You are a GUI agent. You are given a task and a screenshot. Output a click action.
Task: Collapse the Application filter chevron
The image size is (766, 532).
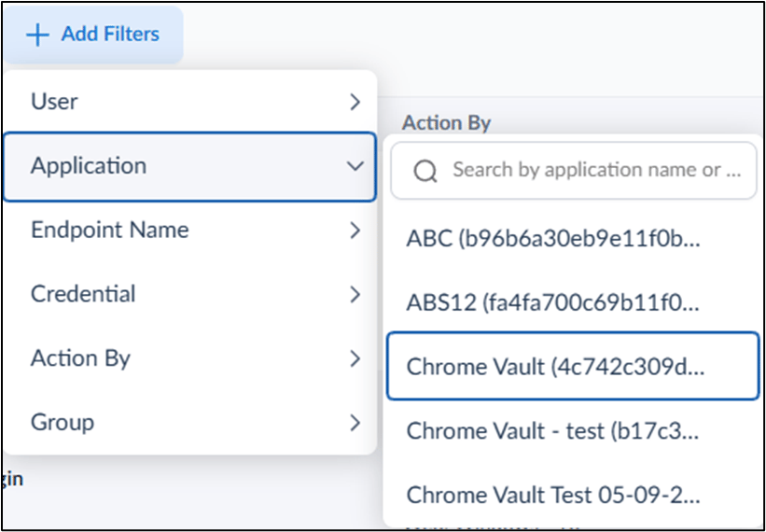coord(355,166)
